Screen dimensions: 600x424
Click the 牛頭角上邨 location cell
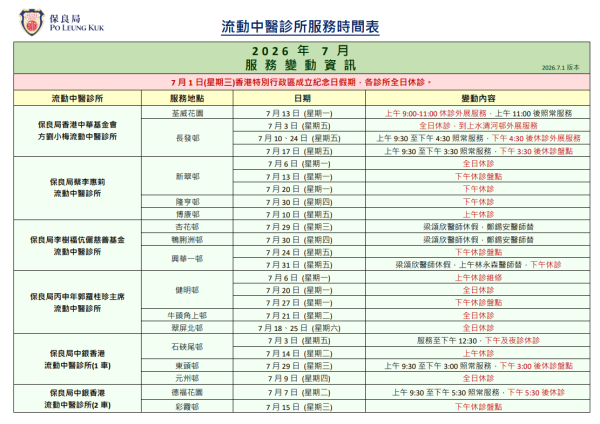click(187, 315)
